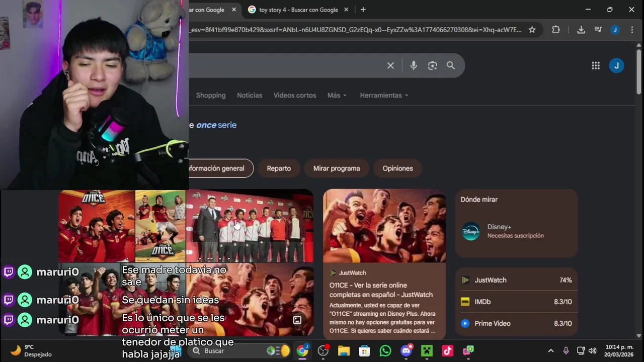The height and width of the screenshot is (362, 644).
Task: Open the Google apps grid
Action: click(596, 65)
